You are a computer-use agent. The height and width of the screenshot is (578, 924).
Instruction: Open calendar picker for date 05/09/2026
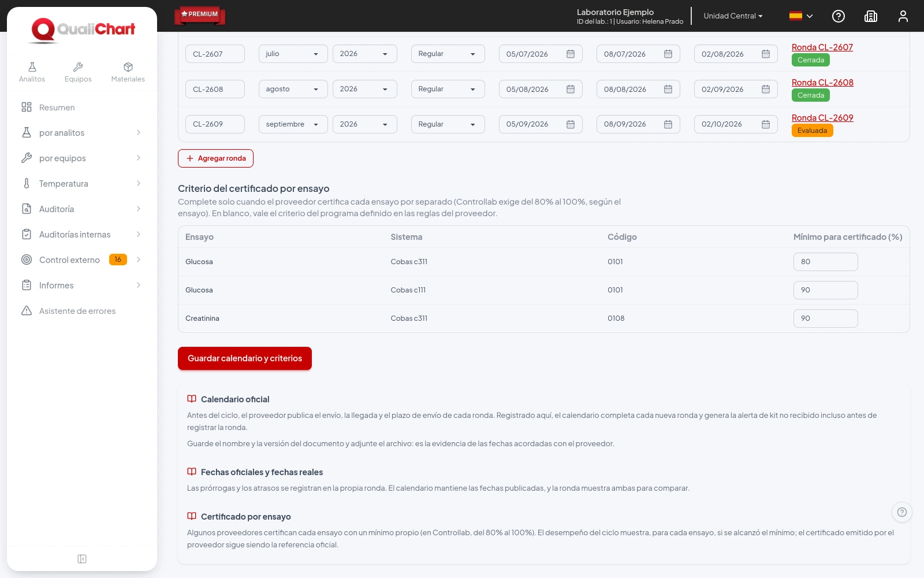coord(571,124)
